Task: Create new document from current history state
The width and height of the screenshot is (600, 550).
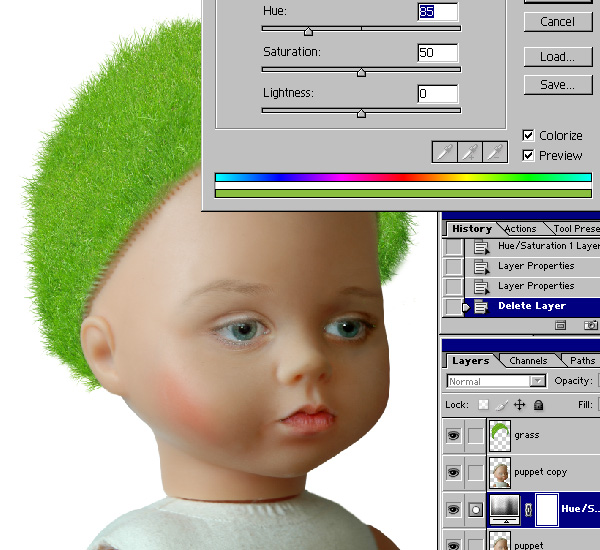Action: click(561, 325)
